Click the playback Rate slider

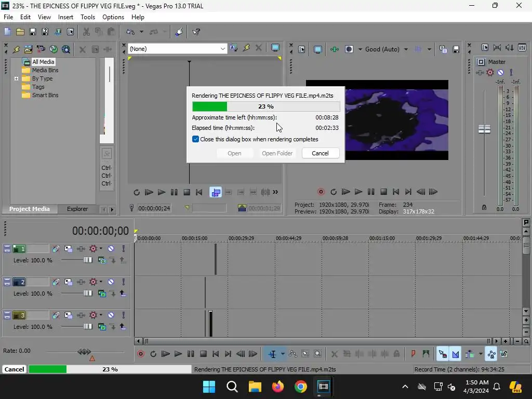(x=84, y=352)
